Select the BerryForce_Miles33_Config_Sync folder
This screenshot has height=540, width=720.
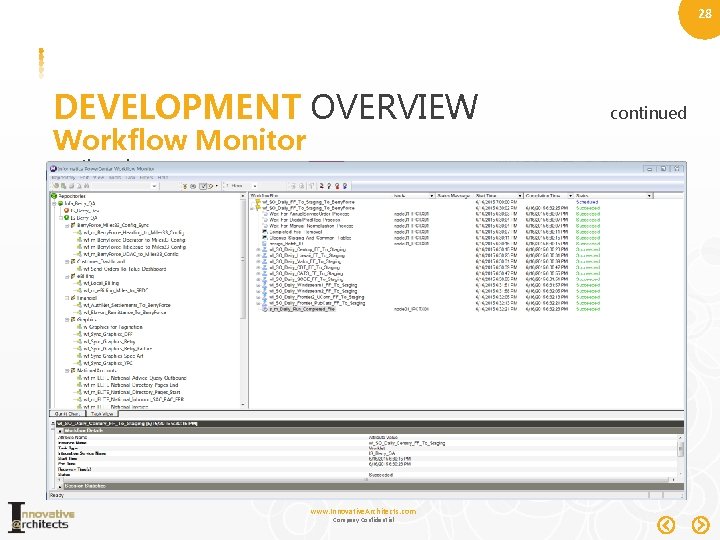(113, 225)
